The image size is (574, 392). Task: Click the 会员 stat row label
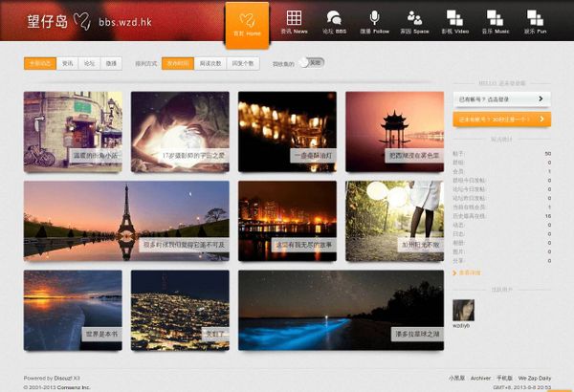pos(458,171)
